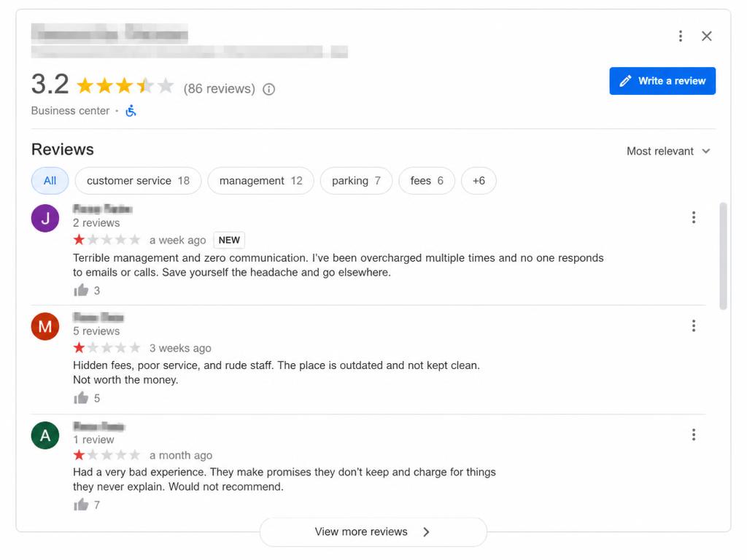Filter reviews by parking topic
The image size is (747, 560).
coord(356,181)
